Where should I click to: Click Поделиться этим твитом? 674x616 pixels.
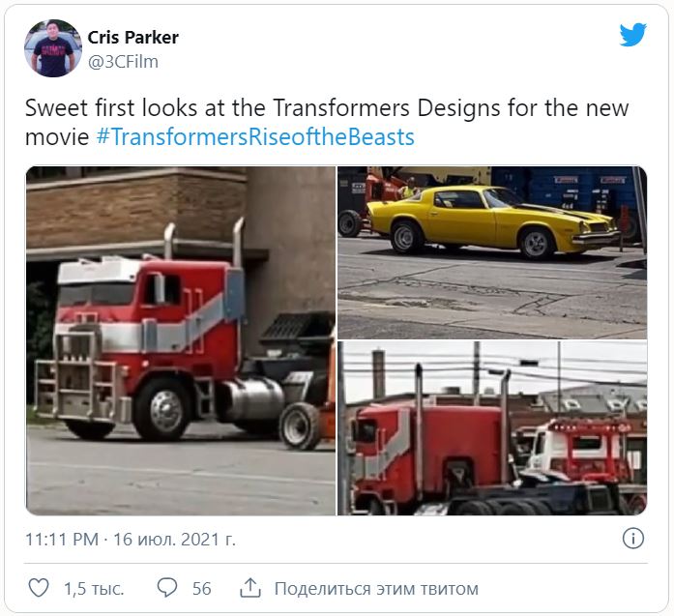coord(376,589)
